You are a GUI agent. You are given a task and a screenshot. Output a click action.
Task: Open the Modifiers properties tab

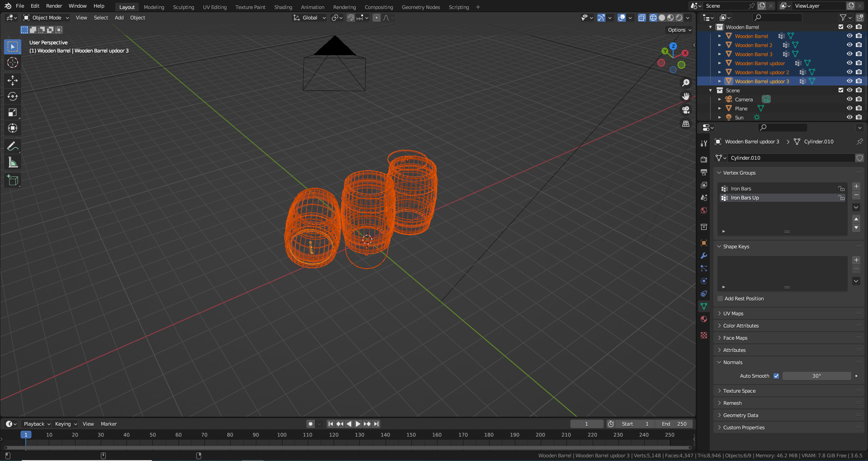point(704,256)
